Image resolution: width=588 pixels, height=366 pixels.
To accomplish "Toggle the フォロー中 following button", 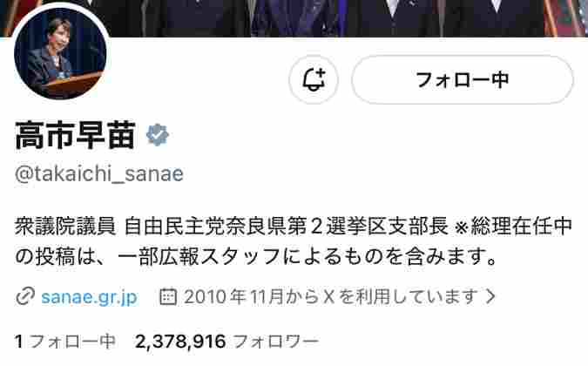I will (x=463, y=79).
